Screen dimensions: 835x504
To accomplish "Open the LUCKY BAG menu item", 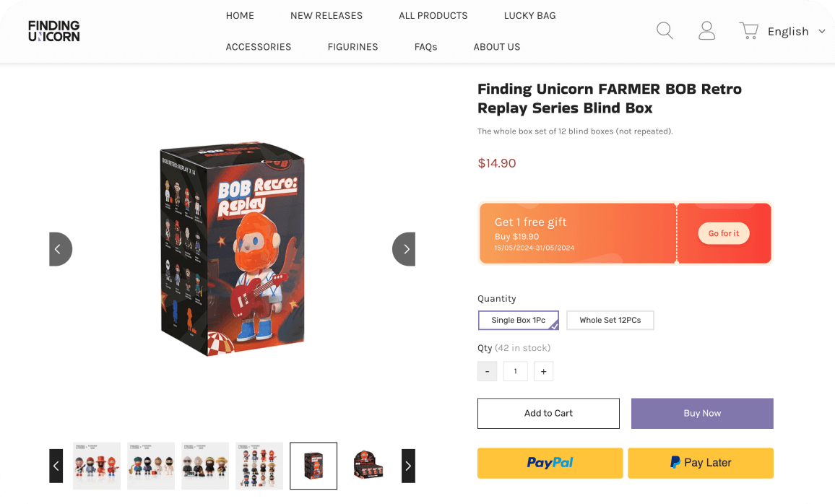I will (529, 15).
